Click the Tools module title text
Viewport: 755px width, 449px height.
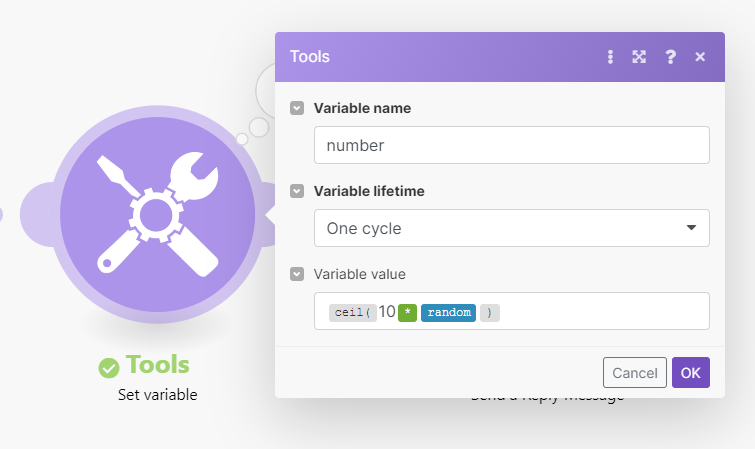157,365
